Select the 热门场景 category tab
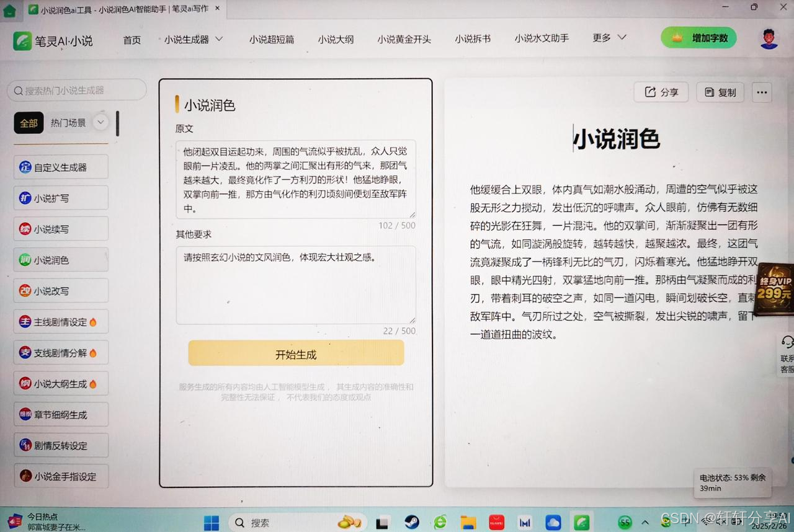Viewport: 794px width, 532px height. tap(68, 123)
